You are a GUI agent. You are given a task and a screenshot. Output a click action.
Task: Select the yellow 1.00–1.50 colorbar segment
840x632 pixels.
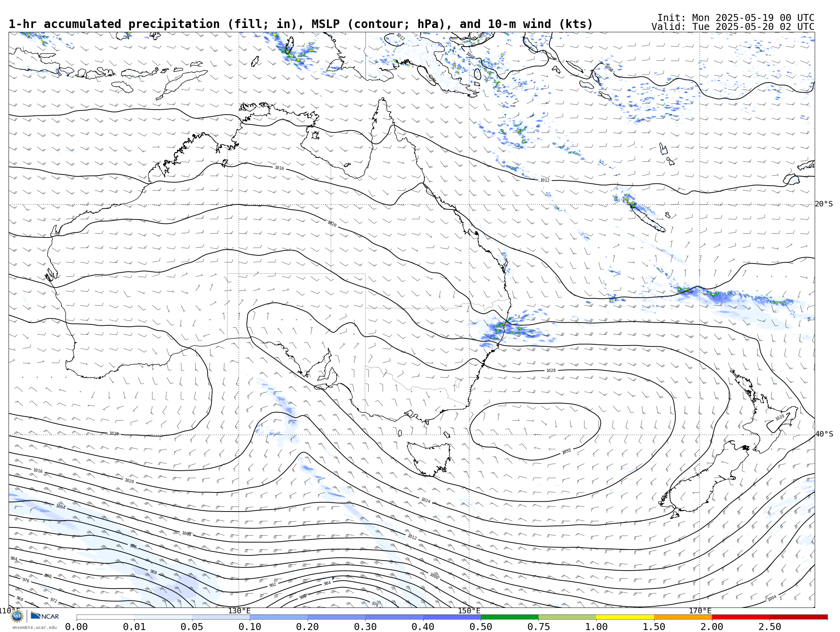[x=625, y=617]
